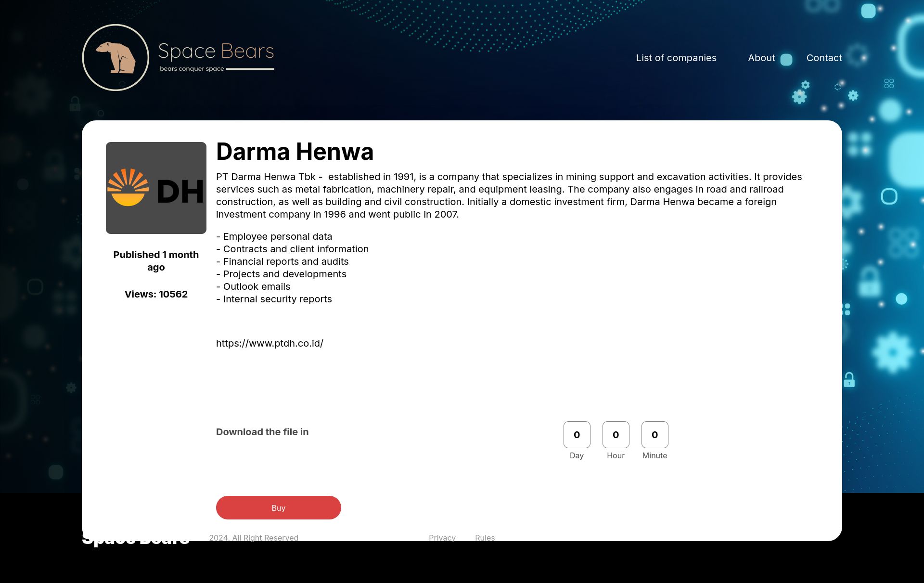Open the Rules footer link
Image resolution: width=924 pixels, height=583 pixels.
click(485, 537)
